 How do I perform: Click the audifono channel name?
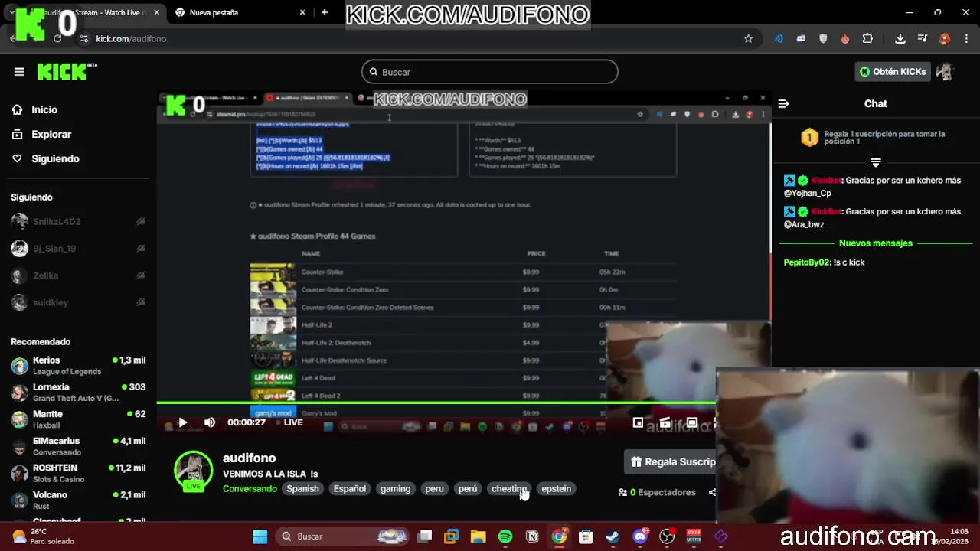coord(249,458)
